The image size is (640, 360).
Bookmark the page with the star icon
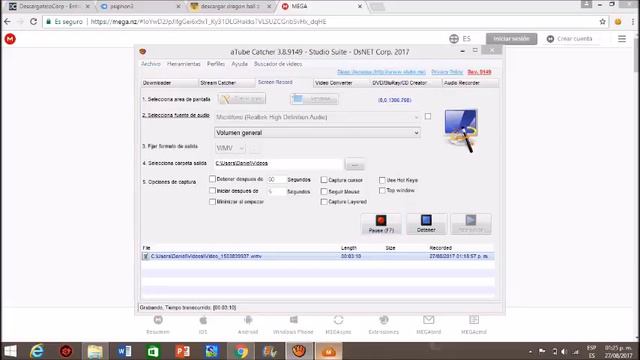click(602, 22)
